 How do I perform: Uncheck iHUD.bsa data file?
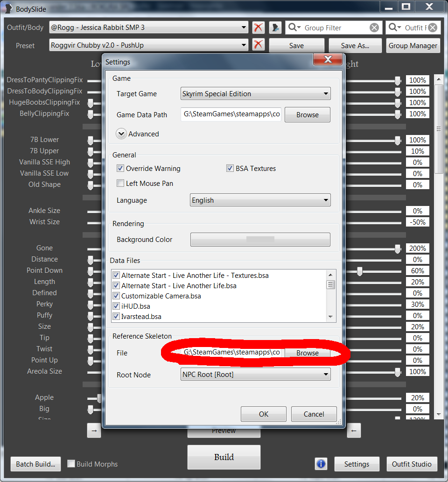pos(116,306)
